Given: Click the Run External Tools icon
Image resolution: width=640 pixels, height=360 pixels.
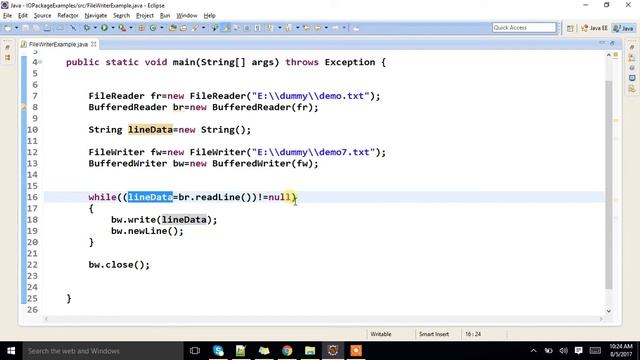Looking at the screenshot, I should pyautogui.click(x=122, y=28).
